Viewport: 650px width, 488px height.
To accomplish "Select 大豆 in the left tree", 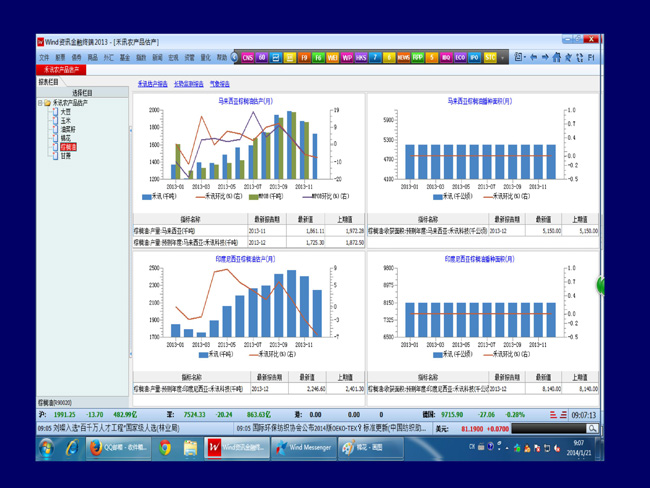I will pos(65,112).
